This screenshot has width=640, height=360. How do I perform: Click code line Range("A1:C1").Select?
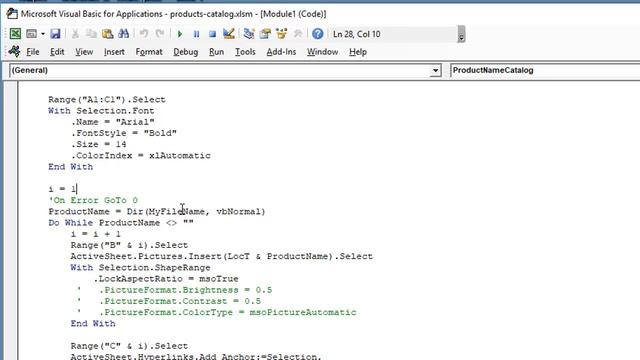(x=107, y=100)
